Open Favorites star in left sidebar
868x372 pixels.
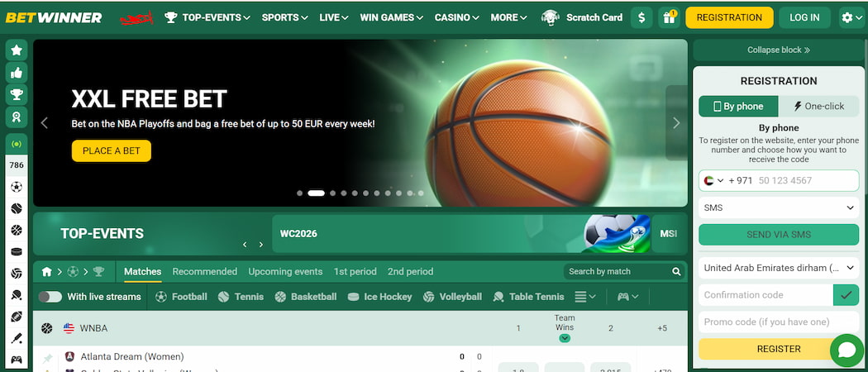click(17, 50)
